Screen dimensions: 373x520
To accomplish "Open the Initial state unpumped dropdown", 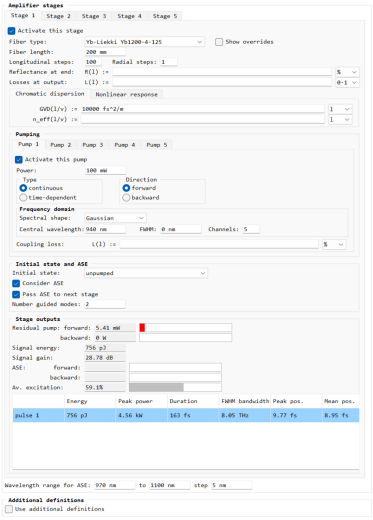I will tap(146, 273).
